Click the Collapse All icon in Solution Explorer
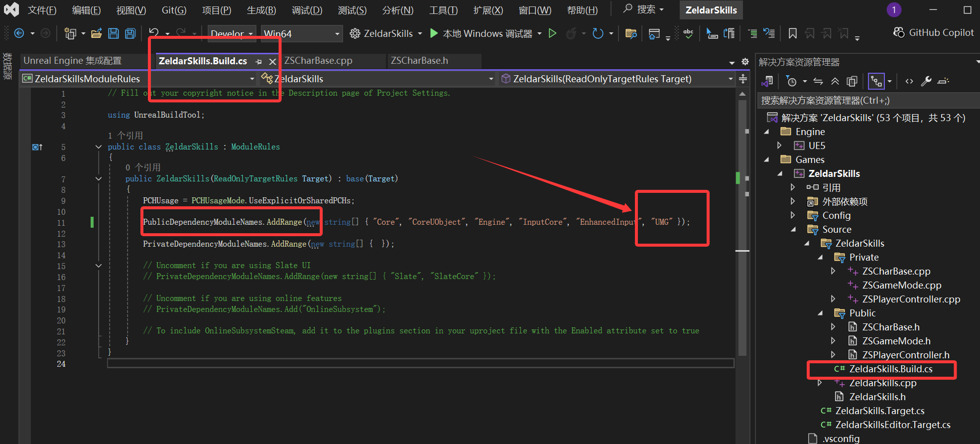The width and height of the screenshot is (980, 444). (x=835, y=81)
